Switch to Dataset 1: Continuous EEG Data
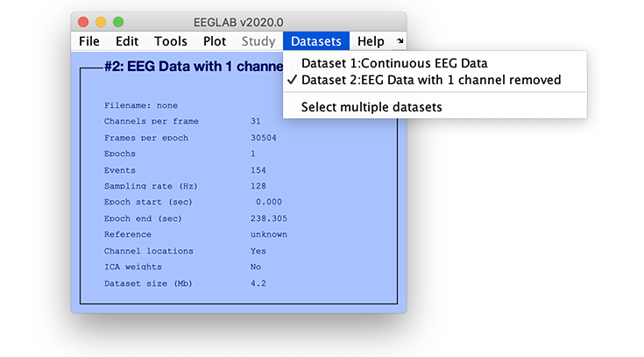This screenshot has width=644, height=357. 394,63
